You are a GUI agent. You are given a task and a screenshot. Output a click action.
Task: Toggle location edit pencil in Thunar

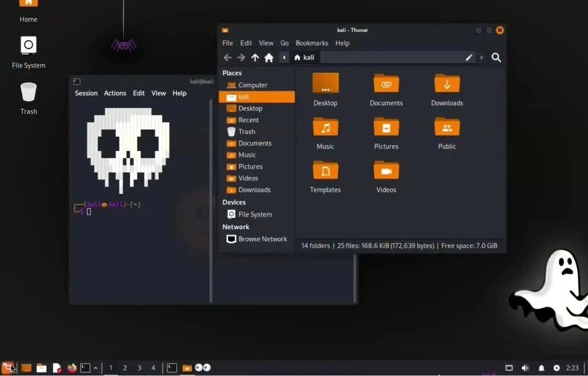click(x=469, y=57)
